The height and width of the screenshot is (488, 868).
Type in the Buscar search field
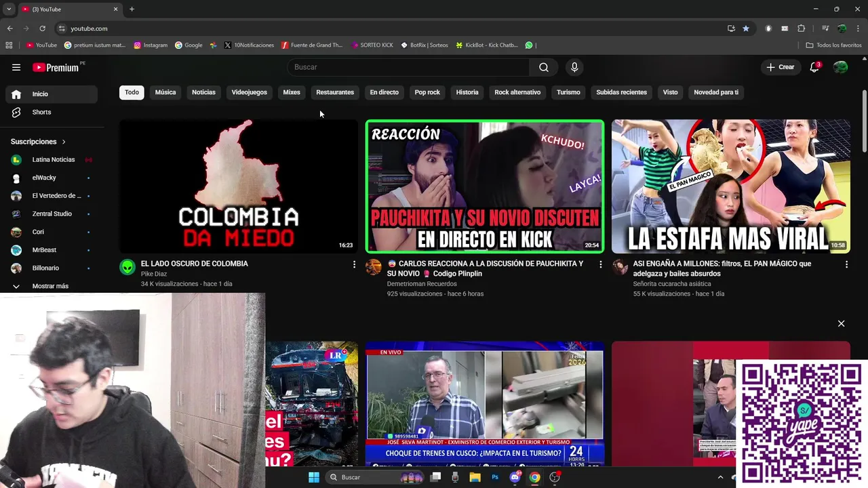pyautogui.click(x=408, y=67)
